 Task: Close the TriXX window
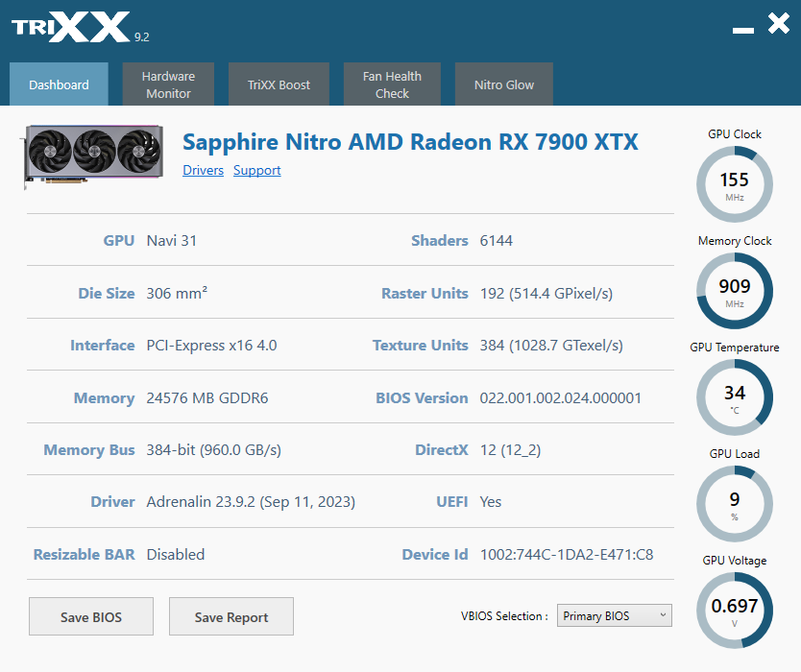(x=779, y=23)
